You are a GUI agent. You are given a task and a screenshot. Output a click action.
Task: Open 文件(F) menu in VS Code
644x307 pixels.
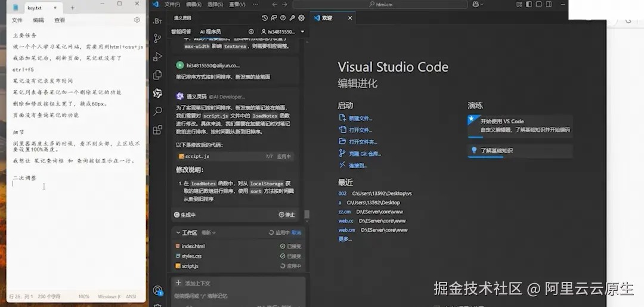point(172,5)
